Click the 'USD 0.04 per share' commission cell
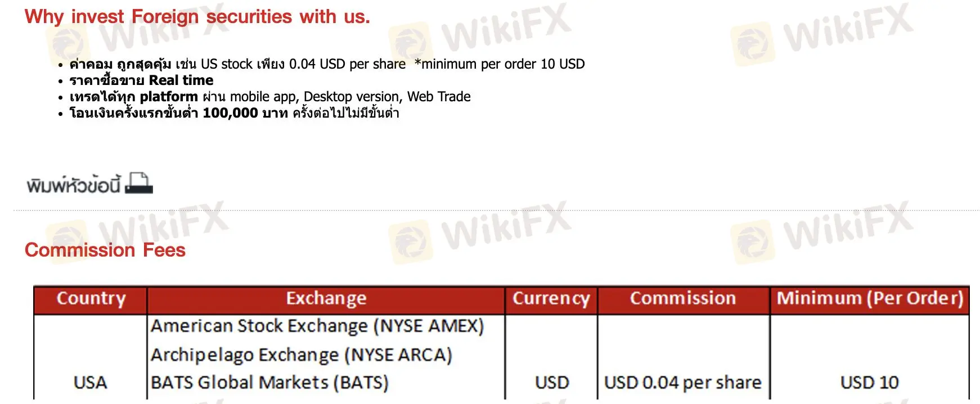The width and height of the screenshot is (980, 404). [x=682, y=383]
